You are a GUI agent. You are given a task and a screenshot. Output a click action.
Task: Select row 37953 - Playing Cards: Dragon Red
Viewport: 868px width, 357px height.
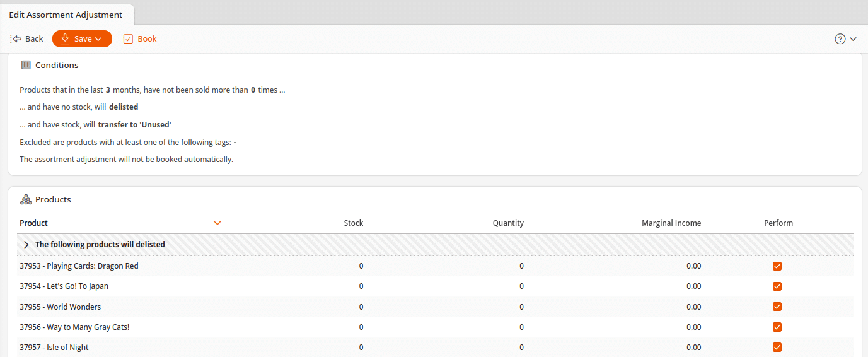coord(435,266)
